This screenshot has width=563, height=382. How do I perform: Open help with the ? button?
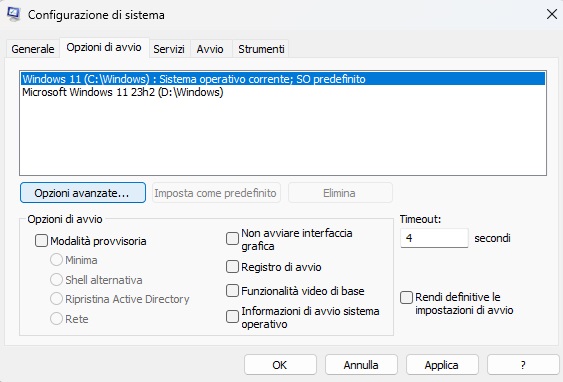(x=523, y=365)
